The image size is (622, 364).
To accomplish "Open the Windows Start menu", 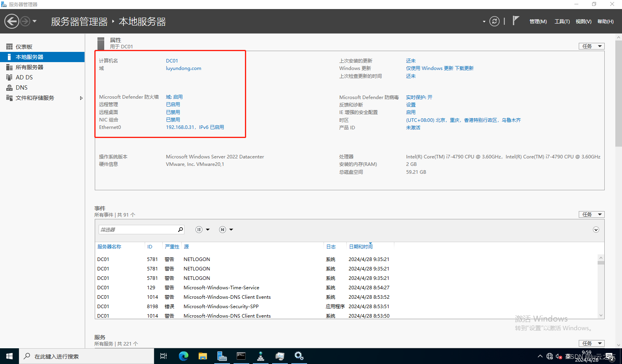I will (9, 356).
